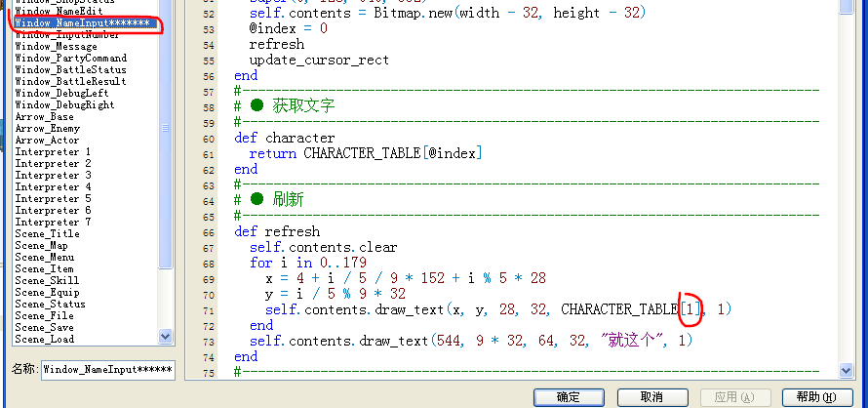Click the 'self.contents.clear' code line
Image resolution: width=868 pixels, height=408 pixels.
click(323, 247)
